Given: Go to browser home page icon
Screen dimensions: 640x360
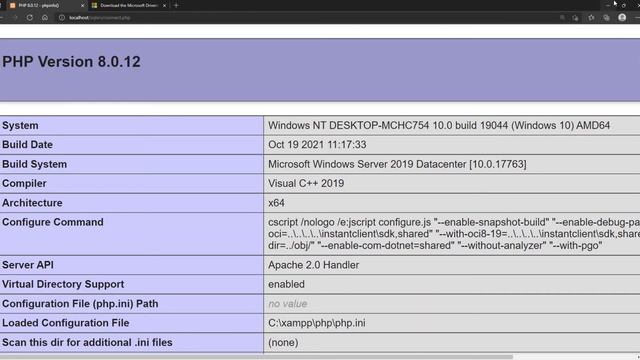Looking at the screenshot, I should pyautogui.click(x=45, y=18).
